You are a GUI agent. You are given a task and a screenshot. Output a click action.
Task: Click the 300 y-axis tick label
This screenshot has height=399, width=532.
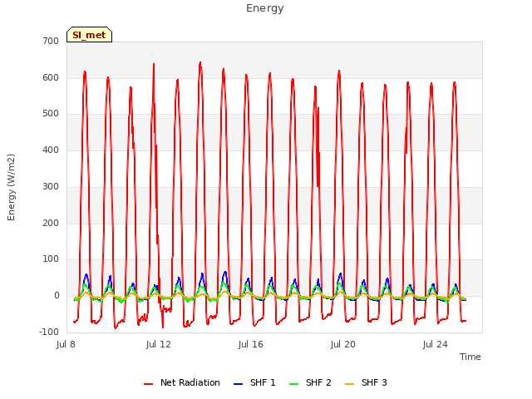click(51, 186)
